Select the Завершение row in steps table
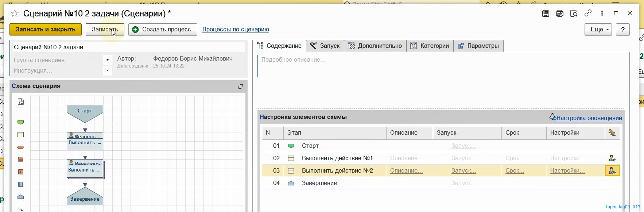644x212 pixels. (x=319, y=183)
